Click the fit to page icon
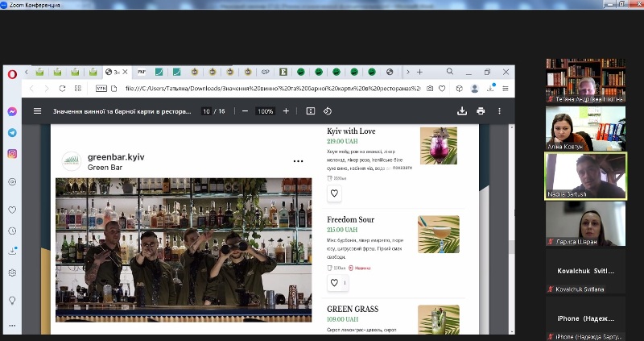The image size is (644, 341). pyautogui.click(x=311, y=111)
